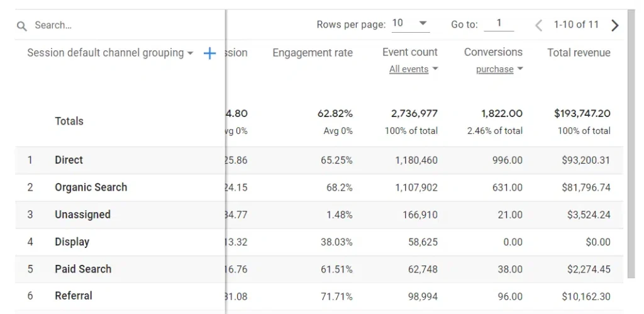The image size is (644, 314).
Task: Select the Unassigned channel row
Action: [x=319, y=215]
